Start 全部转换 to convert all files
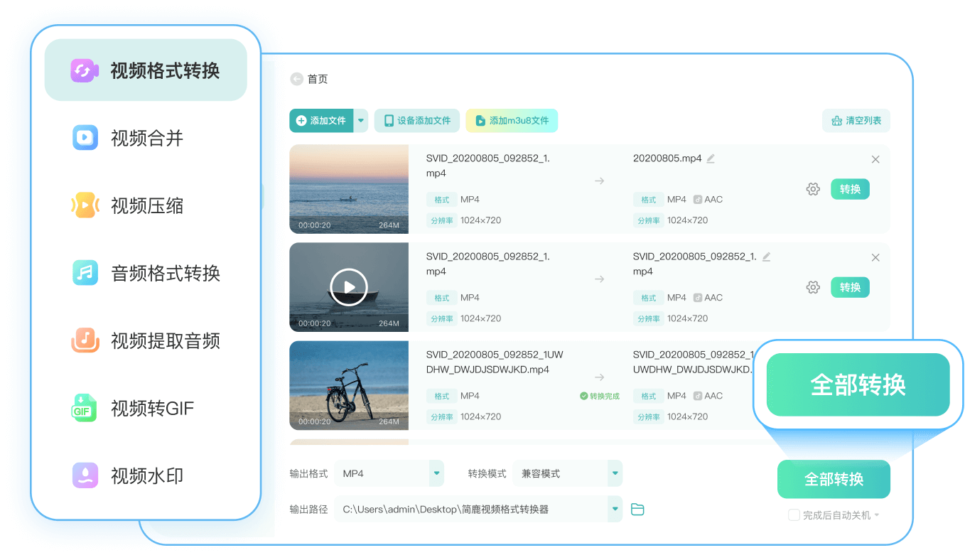 [834, 479]
